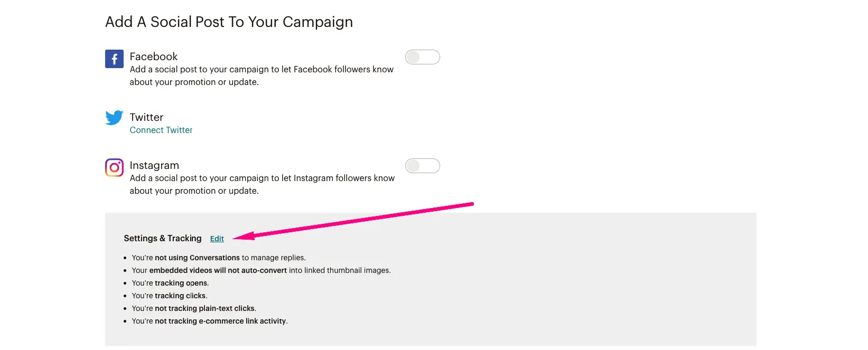Image resolution: width=868 pixels, height=350 pixels.
Task: Select the Facebook section title
Action: [154, 56]
